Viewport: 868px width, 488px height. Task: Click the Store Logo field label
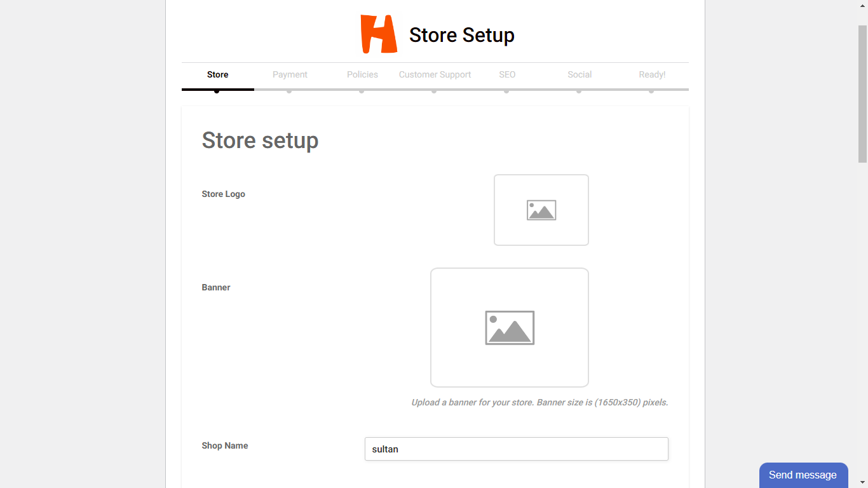[223, 194]
